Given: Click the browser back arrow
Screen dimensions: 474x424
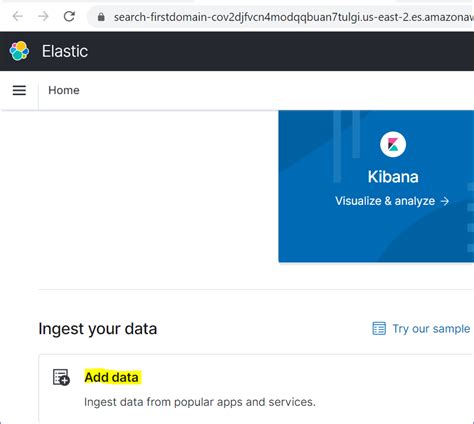Looking at the screenshot, I should tap(18, 16).
